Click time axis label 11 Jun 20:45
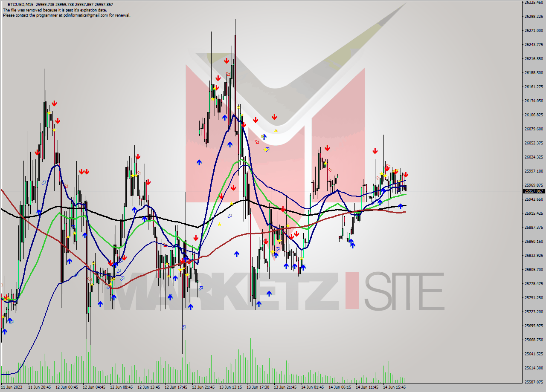Viewport: 546px width, 392px height. [40, 387]
